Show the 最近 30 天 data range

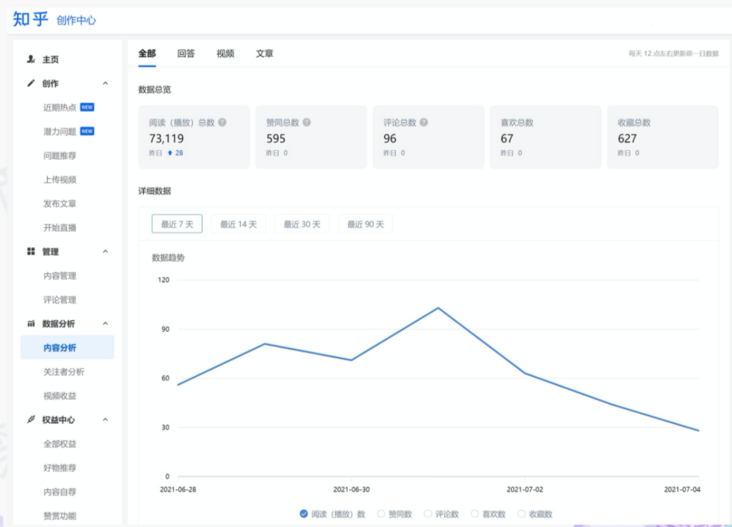click(302, 225)
